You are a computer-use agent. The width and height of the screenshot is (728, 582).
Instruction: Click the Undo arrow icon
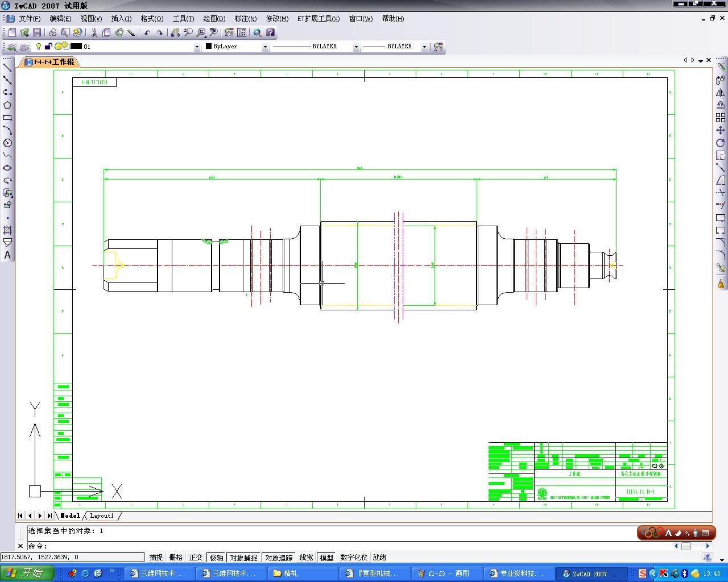(147, 33)
